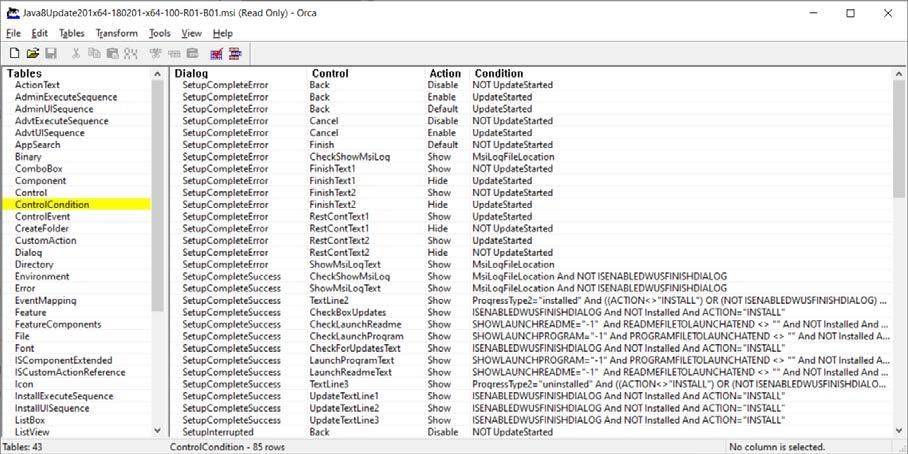Click the data pane scroll-up arrow
This screenshot has height=454, width=908.
(x=899, y=74)
